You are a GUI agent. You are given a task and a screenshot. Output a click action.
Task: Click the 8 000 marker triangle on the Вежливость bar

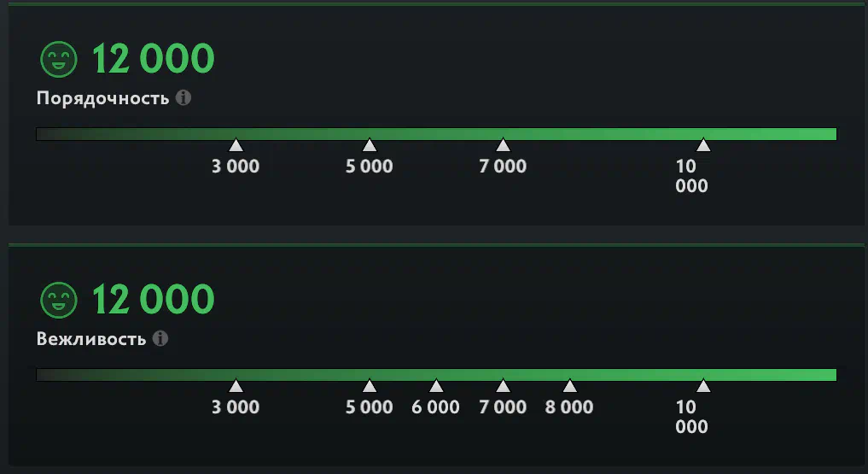click(569, 386)
